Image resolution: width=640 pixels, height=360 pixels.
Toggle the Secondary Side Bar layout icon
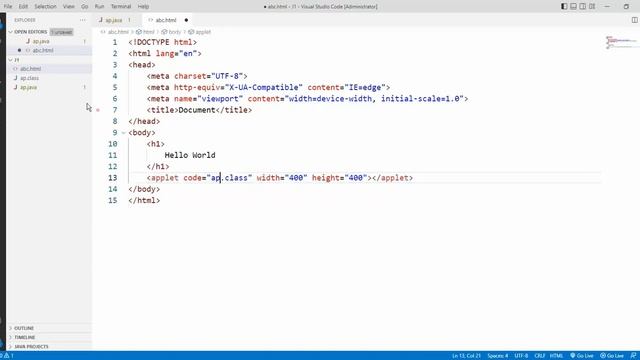583,7
